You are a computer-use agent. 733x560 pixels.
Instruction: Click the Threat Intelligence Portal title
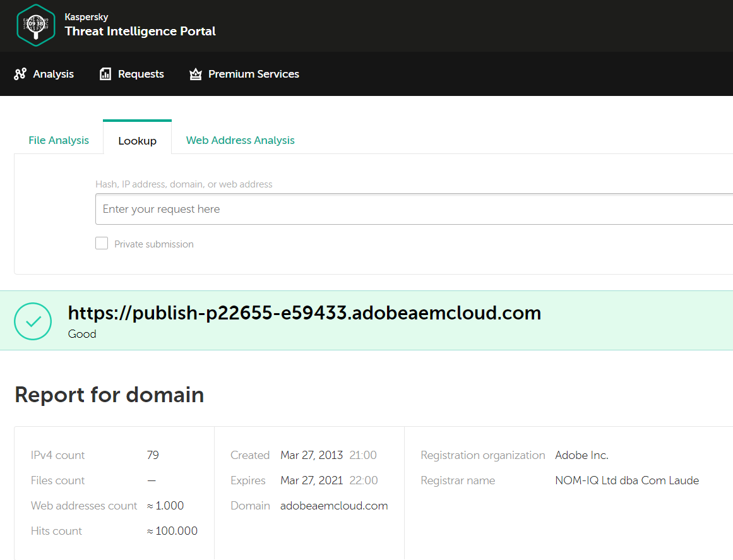140,32
